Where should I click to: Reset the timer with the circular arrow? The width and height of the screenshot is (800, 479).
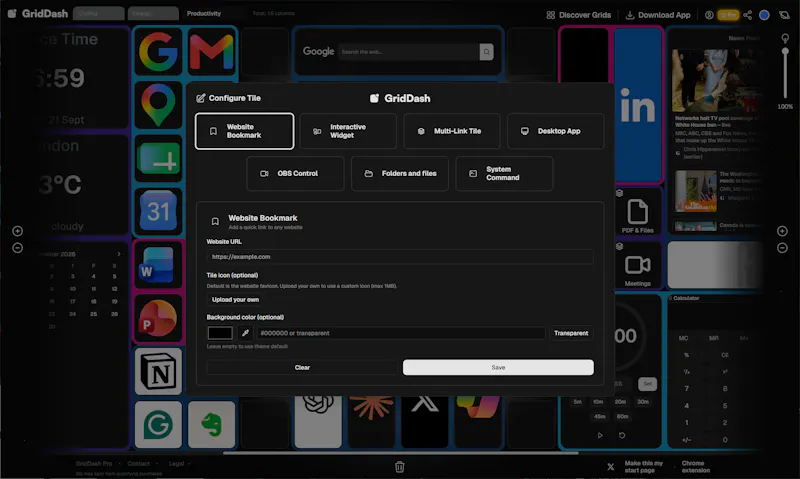coord(622,435)
